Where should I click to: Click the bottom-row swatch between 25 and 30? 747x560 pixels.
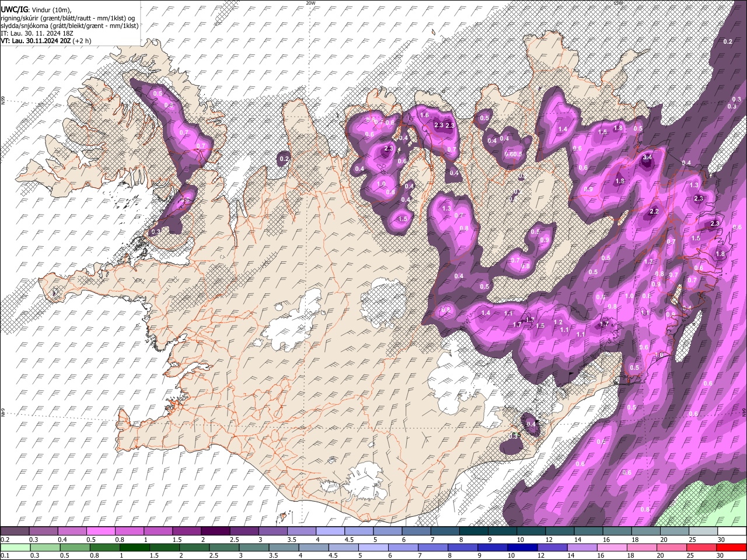tap(702, 547)
